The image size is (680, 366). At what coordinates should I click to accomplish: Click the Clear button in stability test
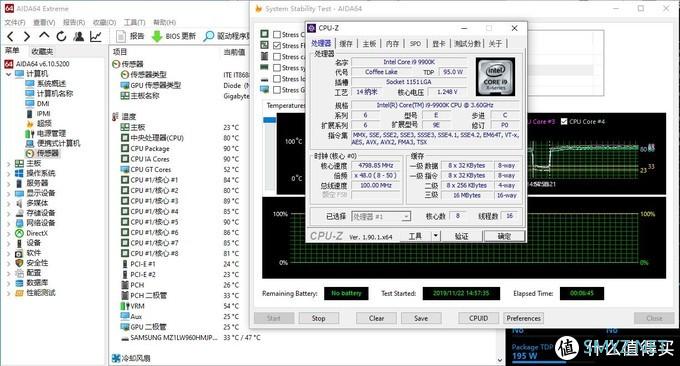tap(376, 318)
